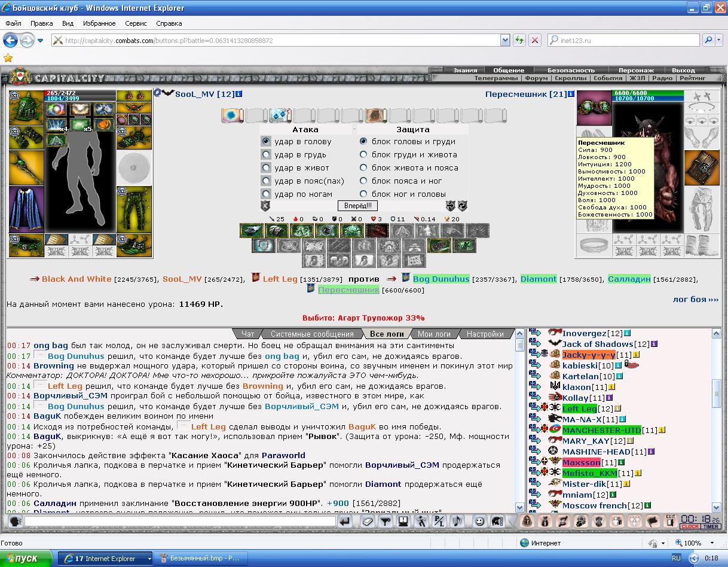Image resolution: width=728 pixels, height=567 pixels.
Task: Use the brown beast scroll
Action: point(375,115)
